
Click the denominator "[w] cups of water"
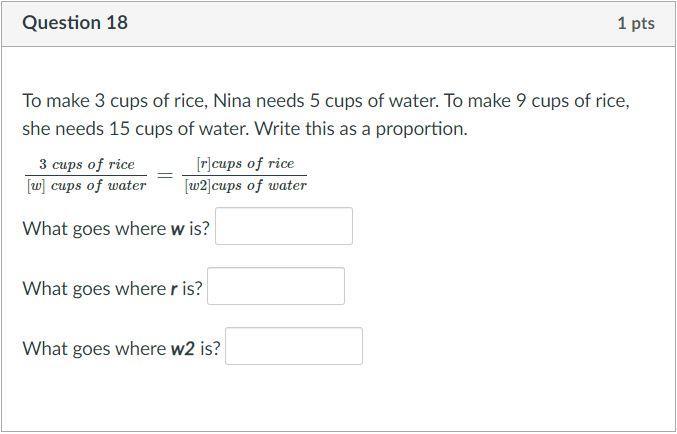[x=86, y=185]
